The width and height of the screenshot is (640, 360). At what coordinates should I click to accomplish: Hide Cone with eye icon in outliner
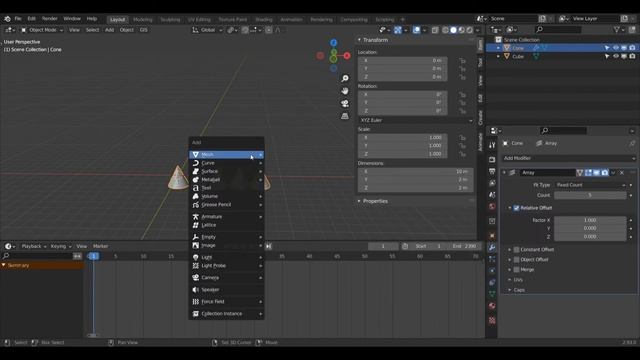click(x=616, y=48)
